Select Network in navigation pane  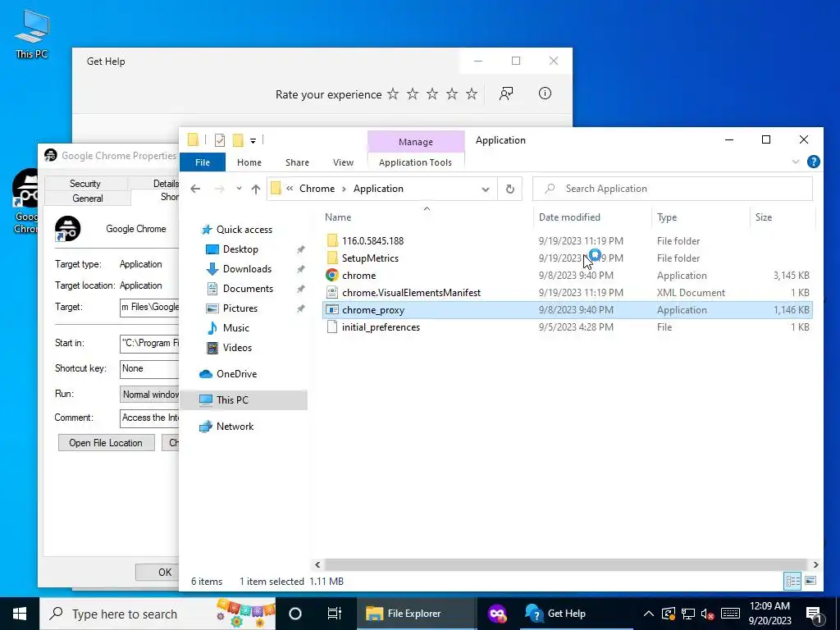(x=235, y=427)
